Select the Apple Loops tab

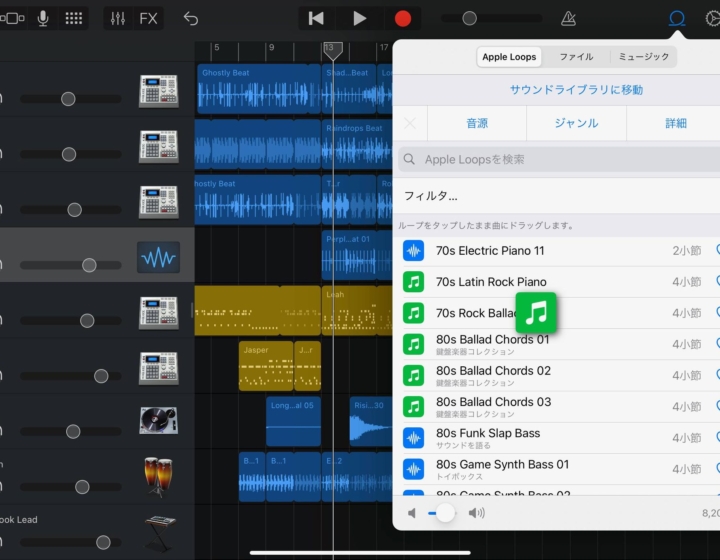click(509, 57)
